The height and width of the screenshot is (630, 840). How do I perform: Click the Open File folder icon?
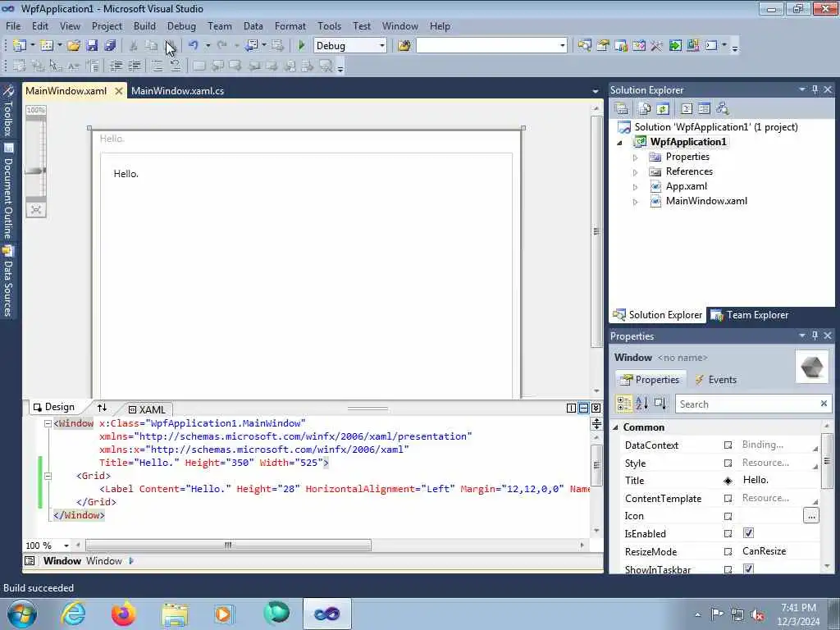point(73,46)
